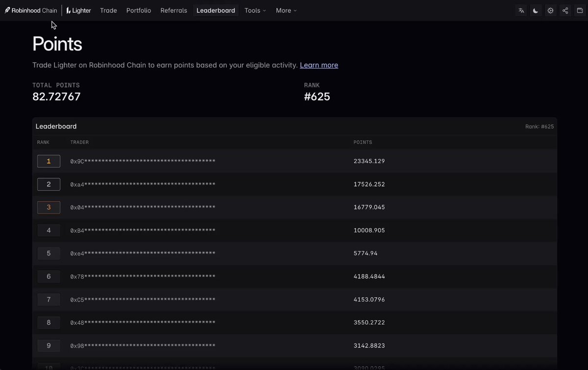Select trader address starting with 0xa4
Viewport: 588px width, 370px height.
tap(143, 184)
